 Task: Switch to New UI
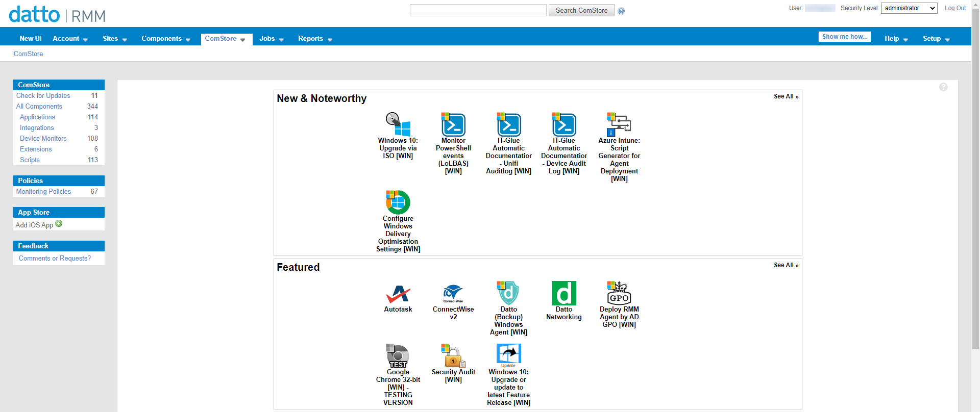[31, 39]
